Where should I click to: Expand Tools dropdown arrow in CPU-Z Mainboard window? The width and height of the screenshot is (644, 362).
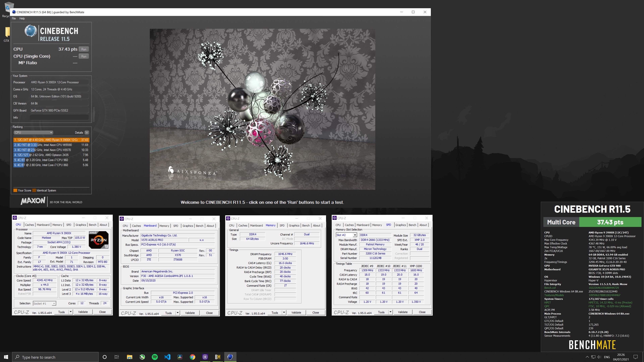[x=178, y=313]
